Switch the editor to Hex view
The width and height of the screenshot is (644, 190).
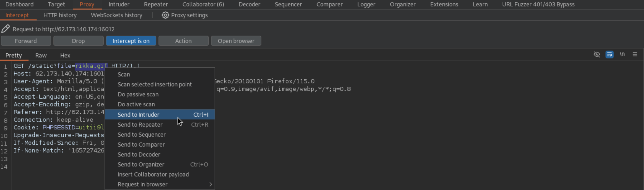pos(65,55)
